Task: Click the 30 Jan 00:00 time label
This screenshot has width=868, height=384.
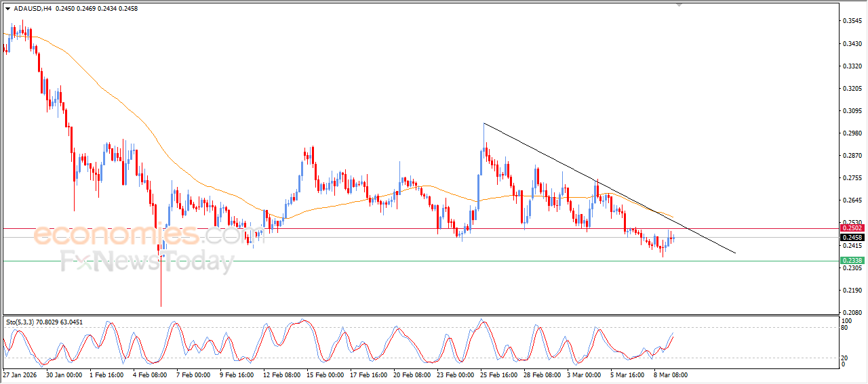Action: click(64, 375)
